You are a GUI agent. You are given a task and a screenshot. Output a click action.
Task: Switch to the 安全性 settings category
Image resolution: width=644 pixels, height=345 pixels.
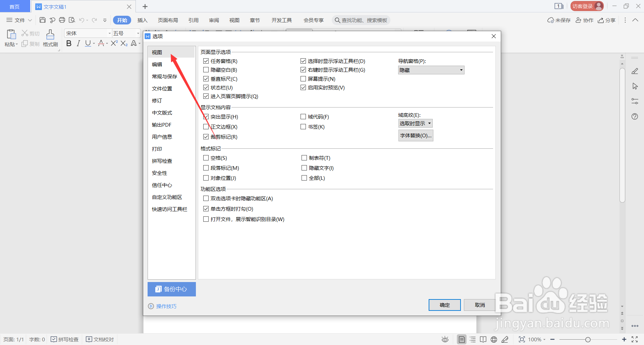[x=160, y=173]
